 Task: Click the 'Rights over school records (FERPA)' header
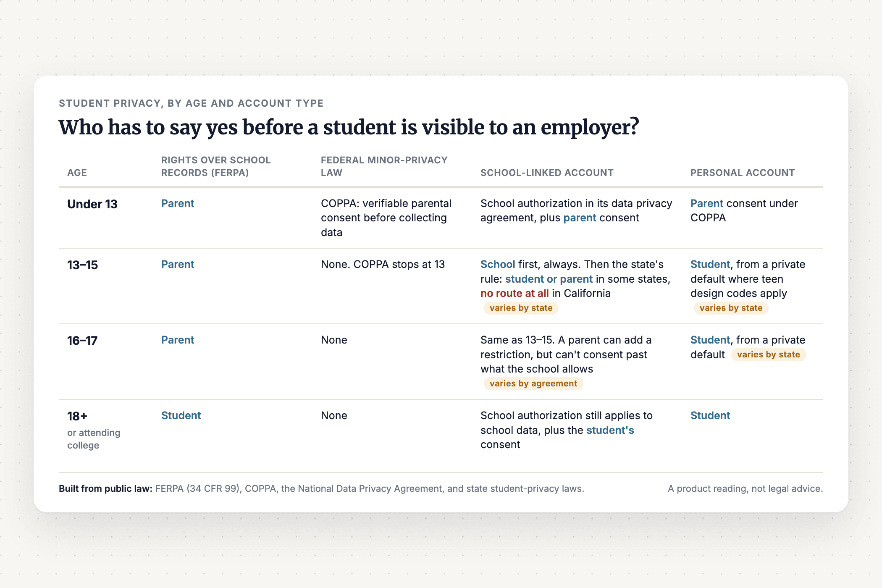tap(216, 166)
